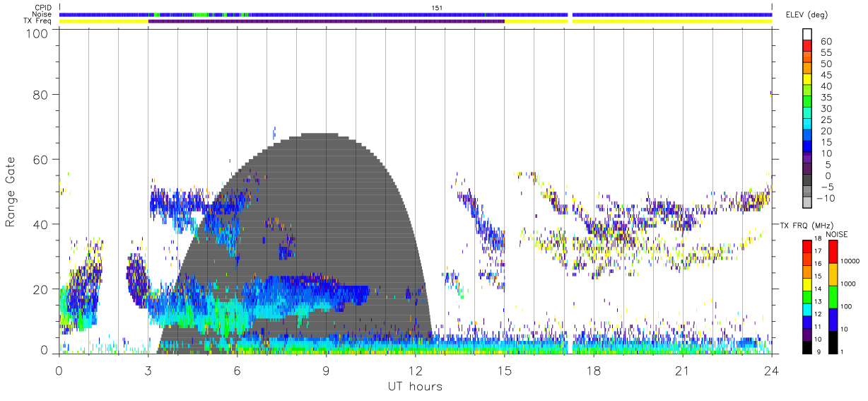Click the 'CPID' row label
The image size is (868, 401).
point(44,7)
